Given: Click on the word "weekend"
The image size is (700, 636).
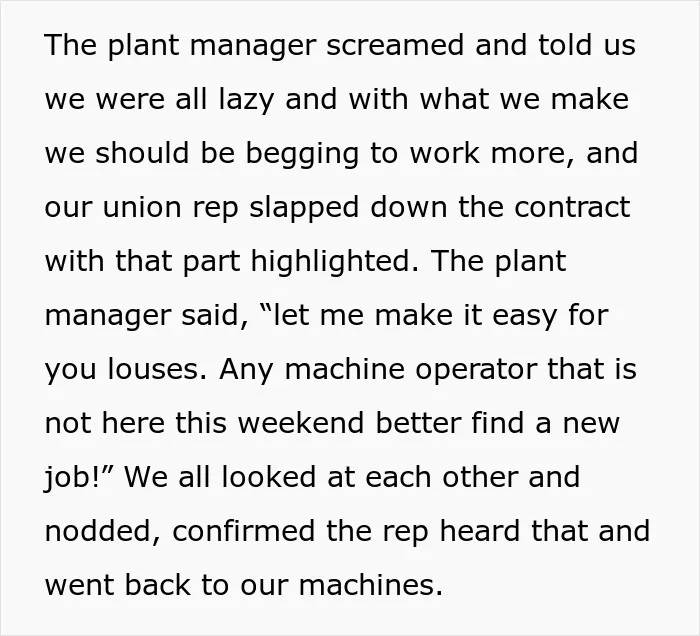Looking at the screenshot, I should pyautogui.click(x=301, y=423).
